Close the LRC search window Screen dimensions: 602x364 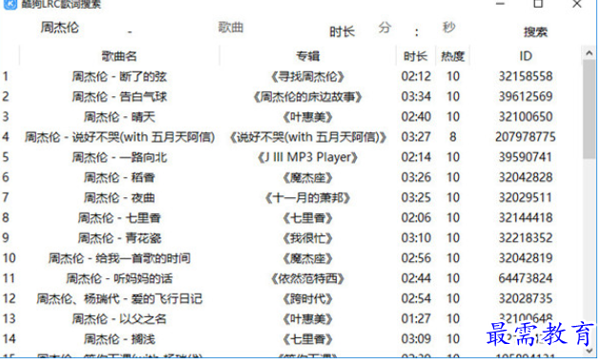tap(577, 4)
